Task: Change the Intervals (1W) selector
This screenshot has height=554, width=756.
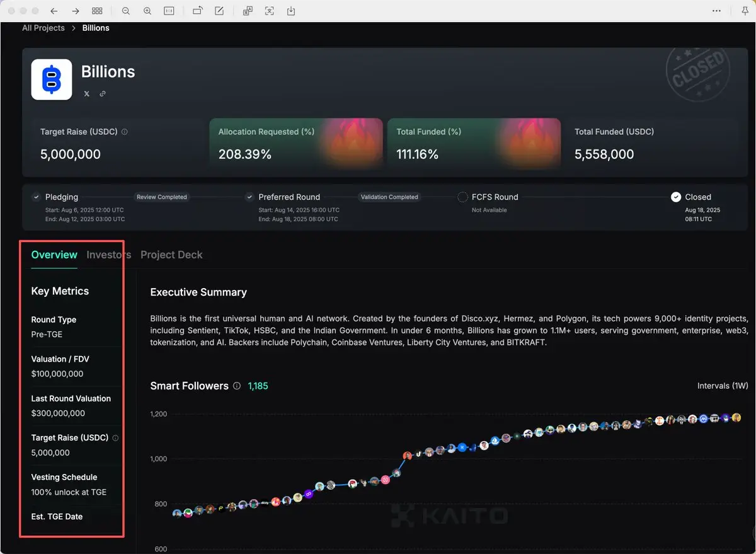Action: (723, 386)
